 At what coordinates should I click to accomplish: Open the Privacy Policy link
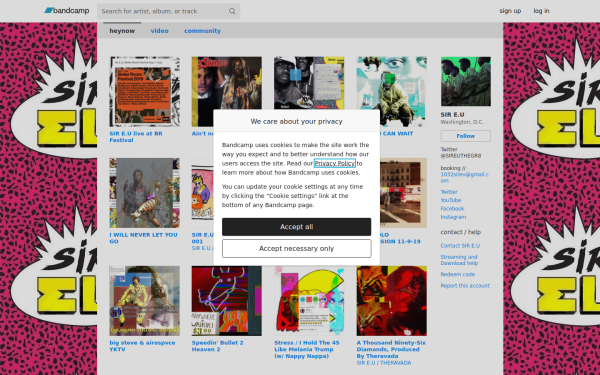[x=334, y=163]
